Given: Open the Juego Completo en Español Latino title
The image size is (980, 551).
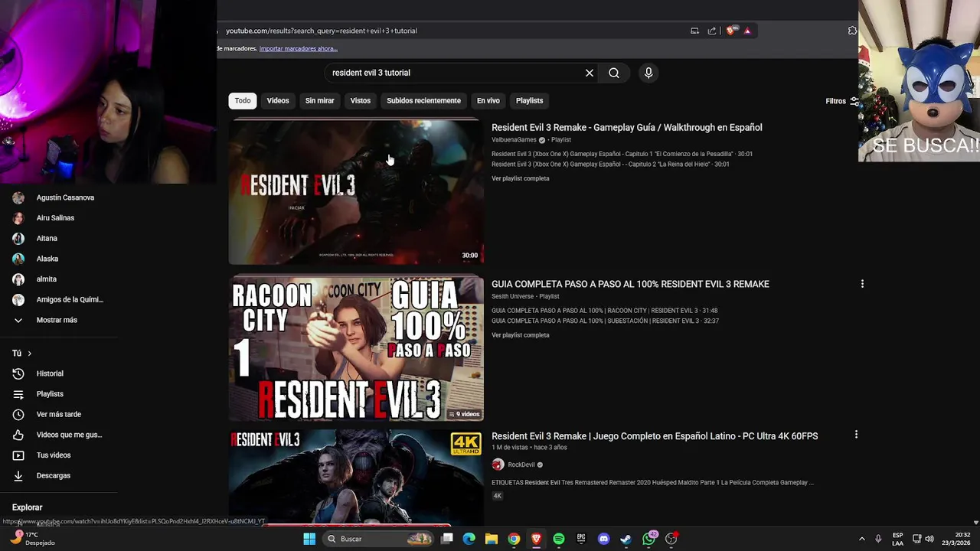Looking at the screenshot, I should point(655,436).
